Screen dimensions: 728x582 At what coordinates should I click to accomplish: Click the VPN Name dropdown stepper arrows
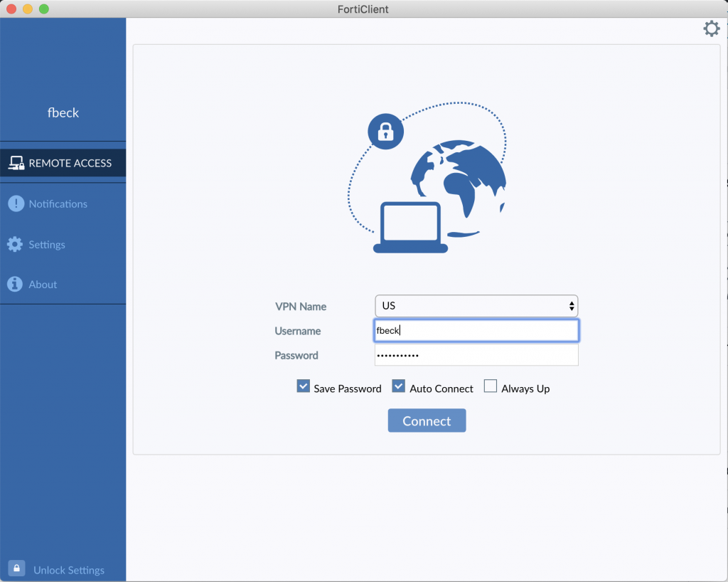(572, 306)
